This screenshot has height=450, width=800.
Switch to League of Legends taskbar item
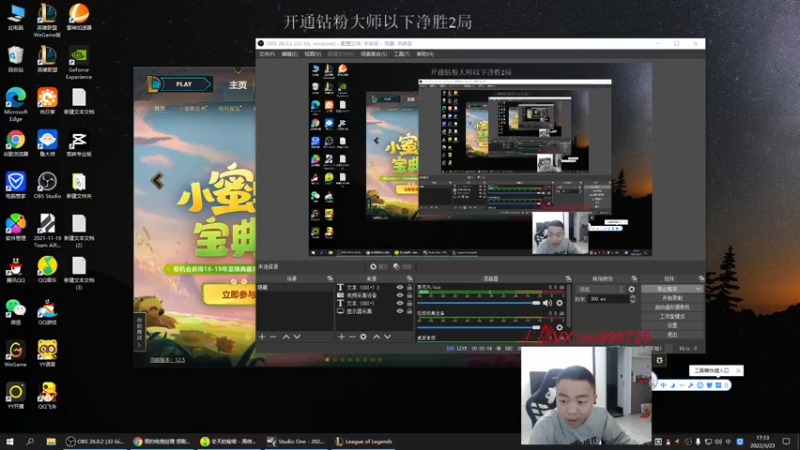(364, 441)
